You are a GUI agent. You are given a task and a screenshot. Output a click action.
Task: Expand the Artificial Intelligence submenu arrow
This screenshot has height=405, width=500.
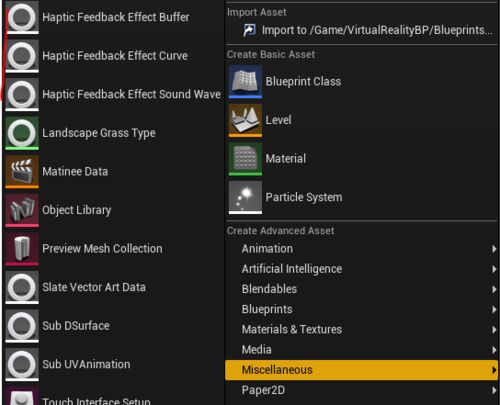(x=494, y=269)
